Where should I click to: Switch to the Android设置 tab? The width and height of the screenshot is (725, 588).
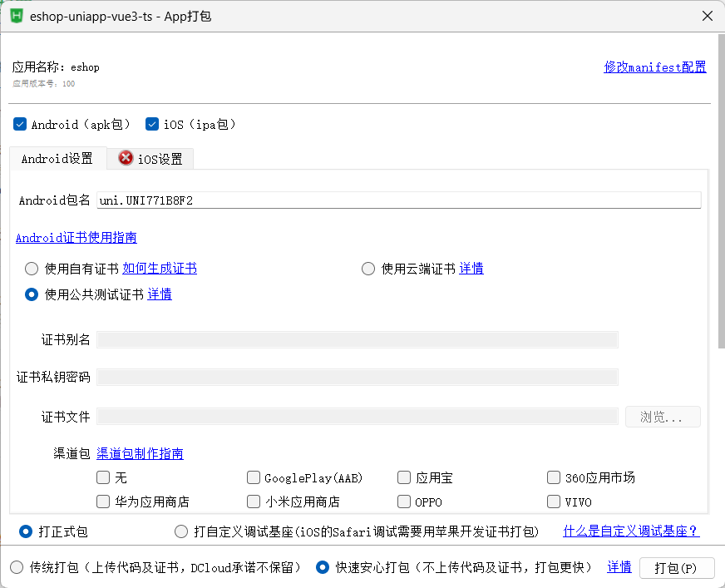tap(57, 158)
